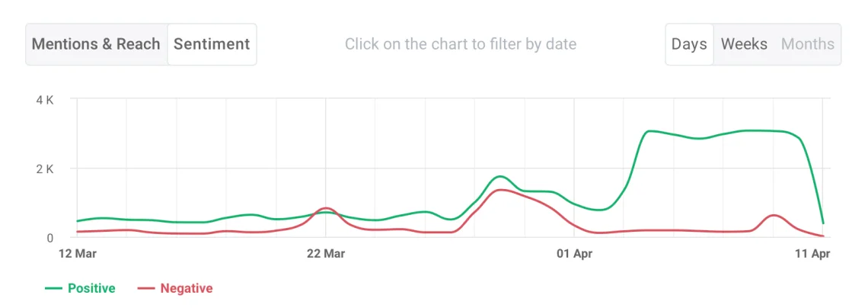Click red Negative legend line swatch
Viewport: 868px width, 308px height.
(145, 288)
